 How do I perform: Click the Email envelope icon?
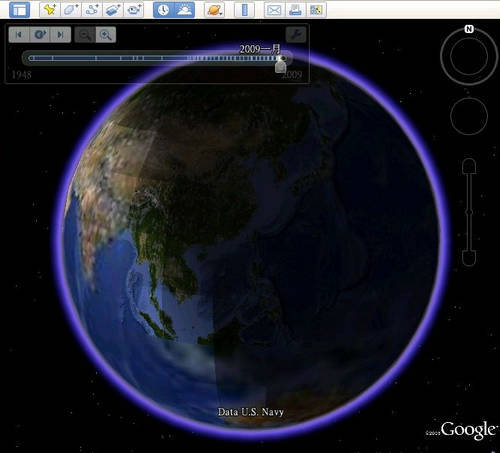(274, 10)
